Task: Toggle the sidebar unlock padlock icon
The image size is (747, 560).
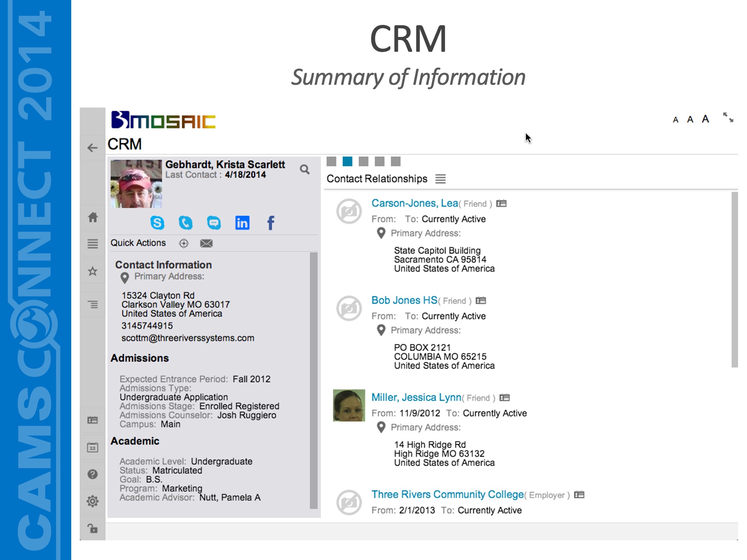Action: tap(93, 528)
